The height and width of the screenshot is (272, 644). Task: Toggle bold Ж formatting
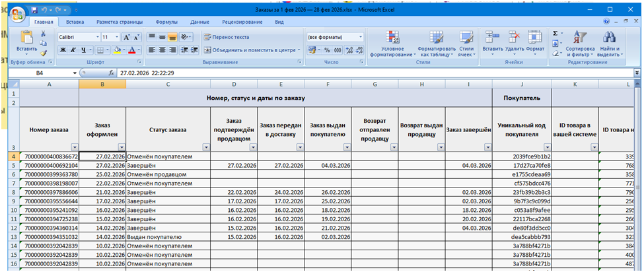[63, 50]
